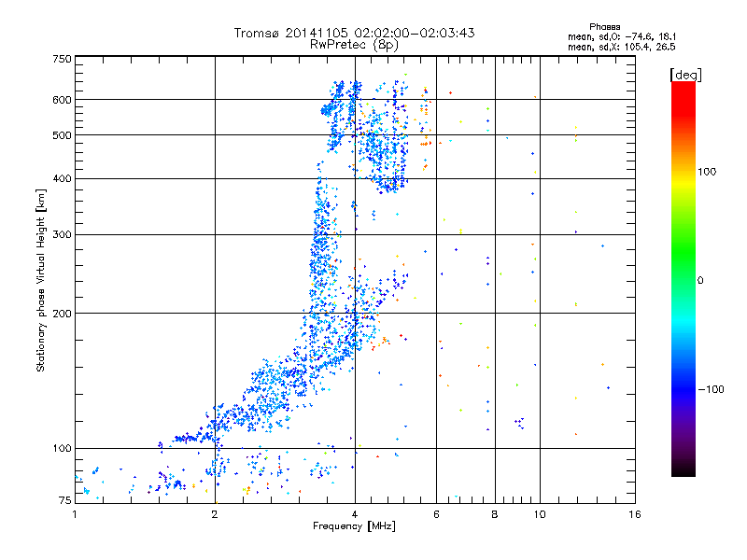
Task: Click the x-axis tick label '4'
Action: (x=355, y=514)
